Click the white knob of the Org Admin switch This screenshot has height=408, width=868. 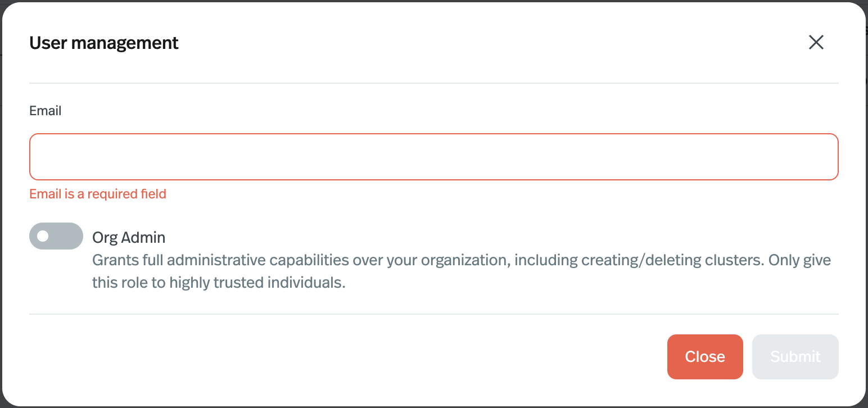pyautogui.click(x=43, y=236)
